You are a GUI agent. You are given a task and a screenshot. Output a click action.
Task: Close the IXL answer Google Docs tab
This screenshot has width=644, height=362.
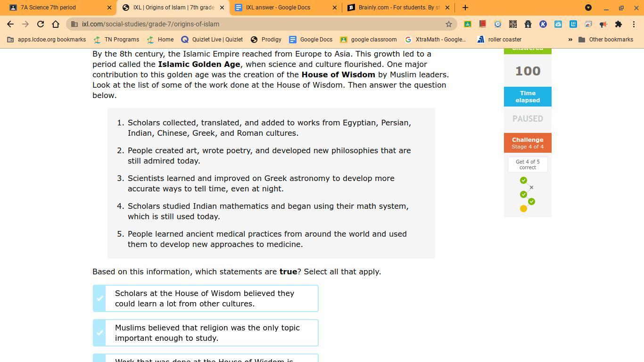335,8
